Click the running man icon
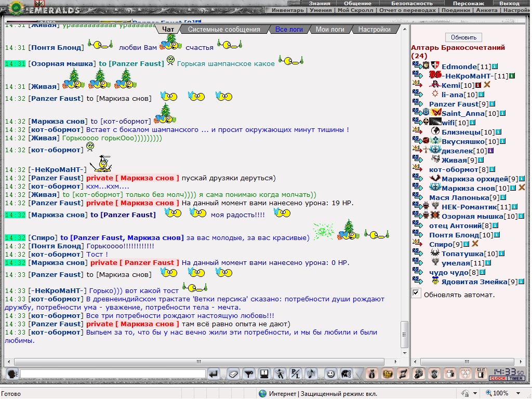Image resolution: width=532 pixels, height=399 pixels. tap(280, 374)
